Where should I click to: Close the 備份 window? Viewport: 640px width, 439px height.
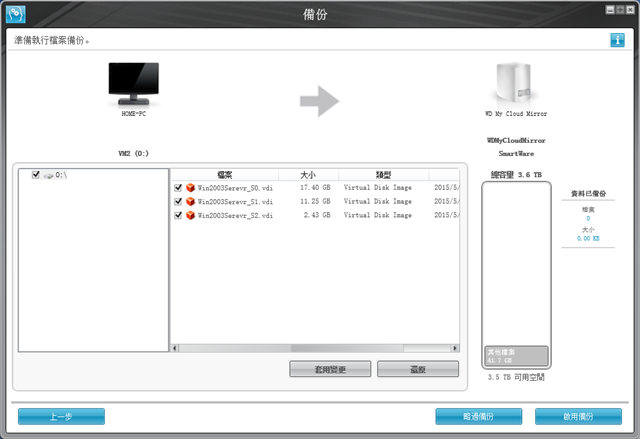tap(630, 9)
